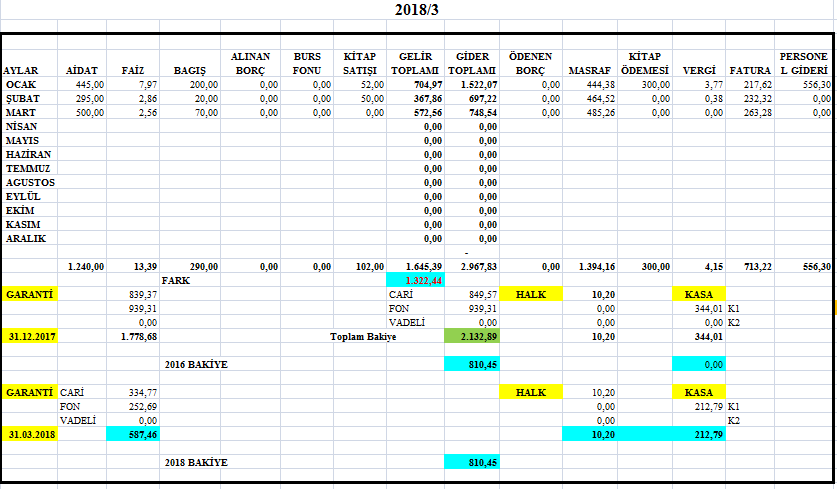Click the BAGIŞ column header

(189, 70)
